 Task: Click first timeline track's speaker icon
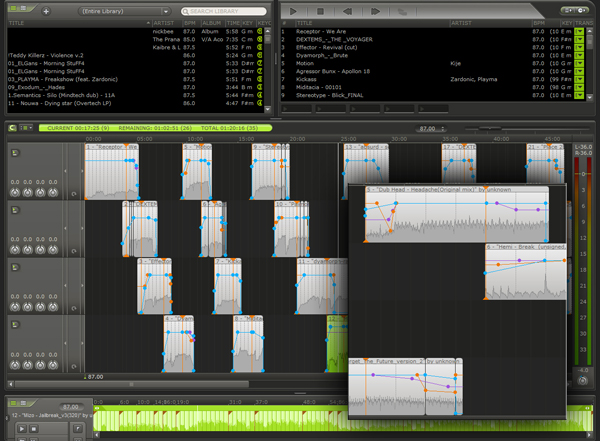[x=16, y=154]
